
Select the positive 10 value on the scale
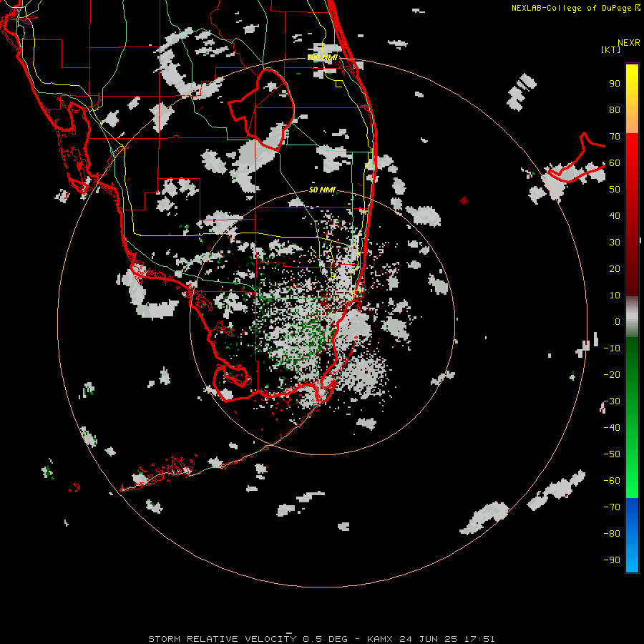click(x=615, y=296)
